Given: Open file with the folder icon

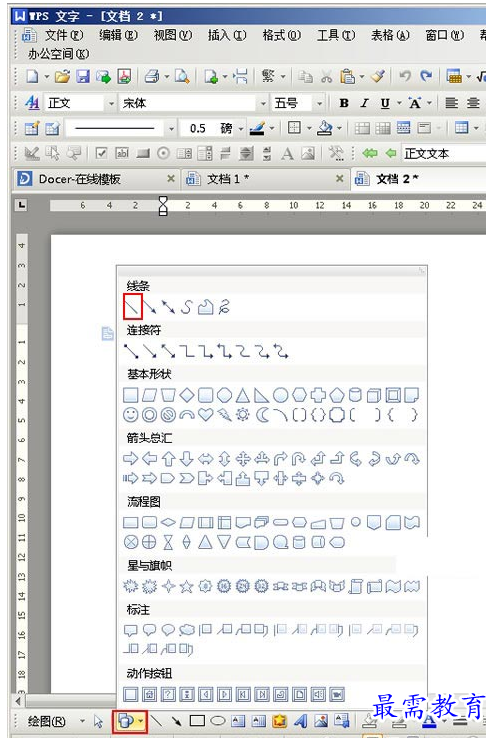Looking at the screenshot, I should [62, 76].
